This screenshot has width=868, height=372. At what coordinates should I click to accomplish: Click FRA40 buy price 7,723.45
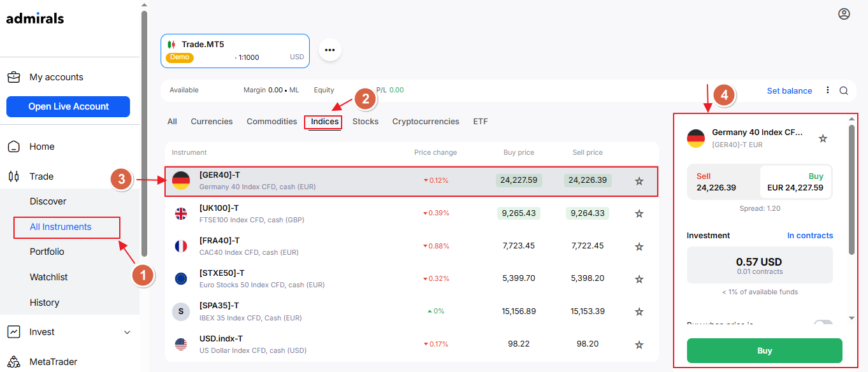click(519, 246)
